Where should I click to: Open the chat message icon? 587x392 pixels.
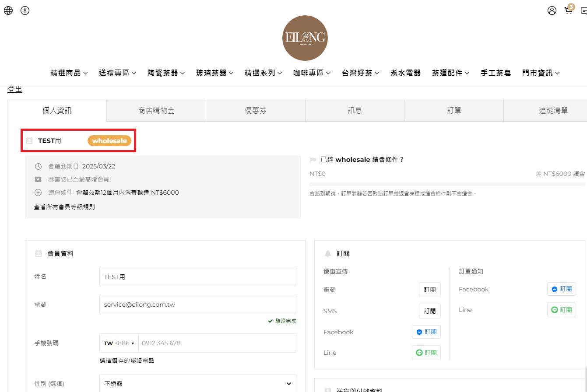tap(584, 11)
